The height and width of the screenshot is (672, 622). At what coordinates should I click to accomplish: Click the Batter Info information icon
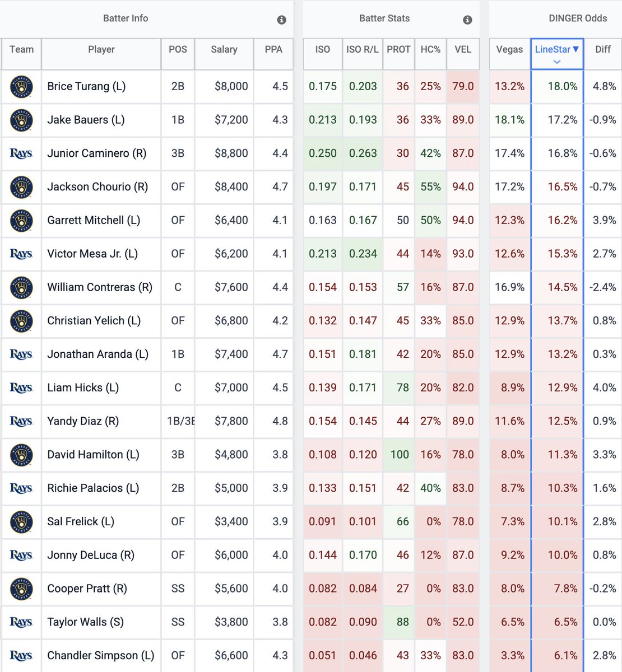click(282, 20)
